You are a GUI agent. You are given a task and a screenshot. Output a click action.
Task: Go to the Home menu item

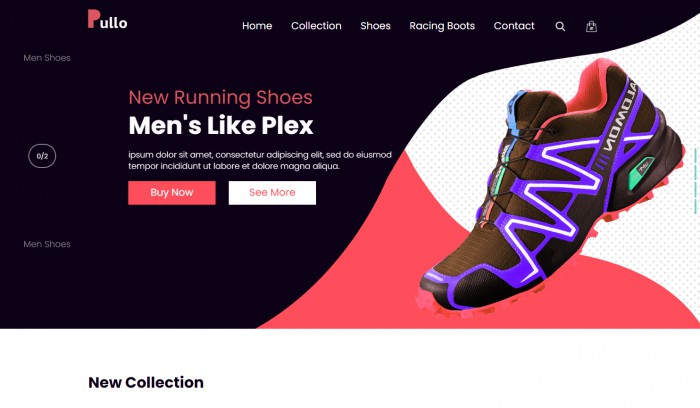click(x=257, y=26)
